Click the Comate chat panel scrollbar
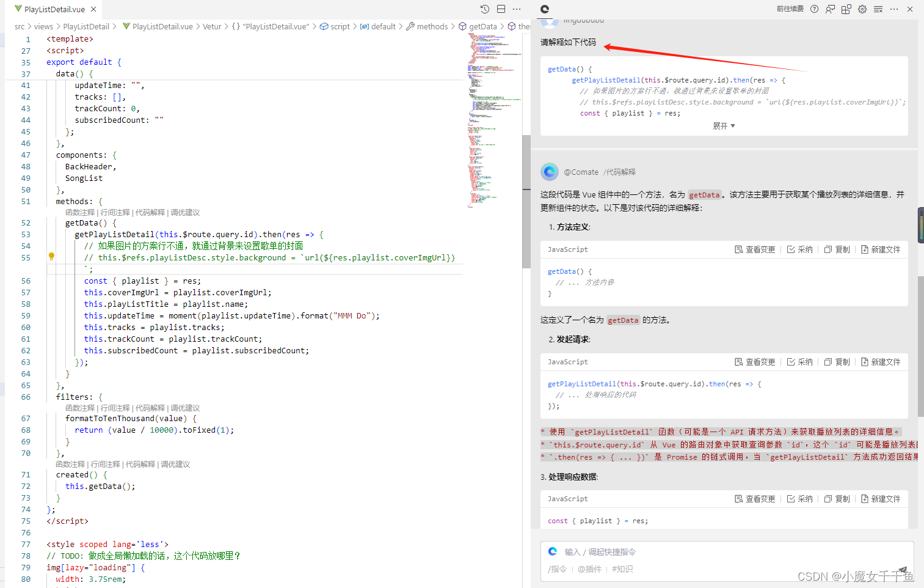Viewport: 924px width, 588px height. (920, 345)
